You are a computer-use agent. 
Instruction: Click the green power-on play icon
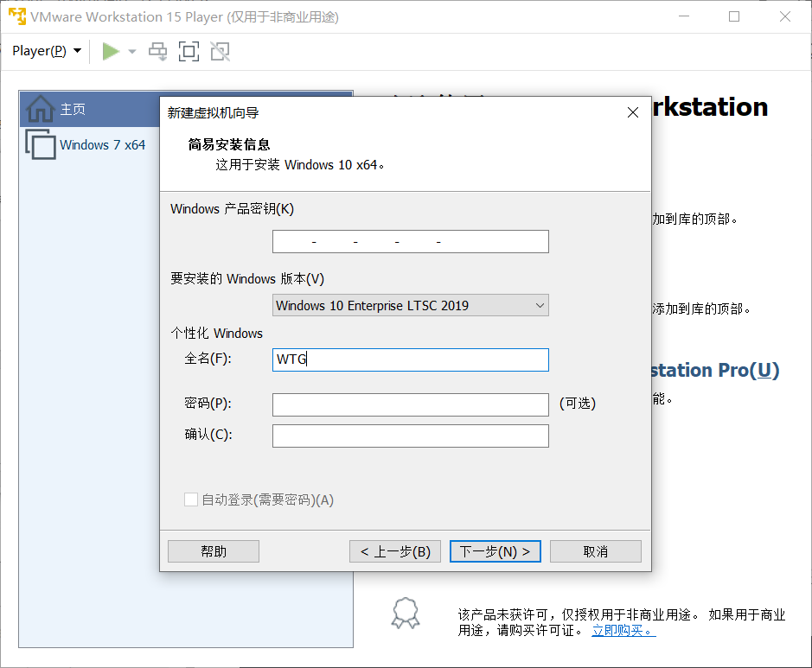pos(111,51)
